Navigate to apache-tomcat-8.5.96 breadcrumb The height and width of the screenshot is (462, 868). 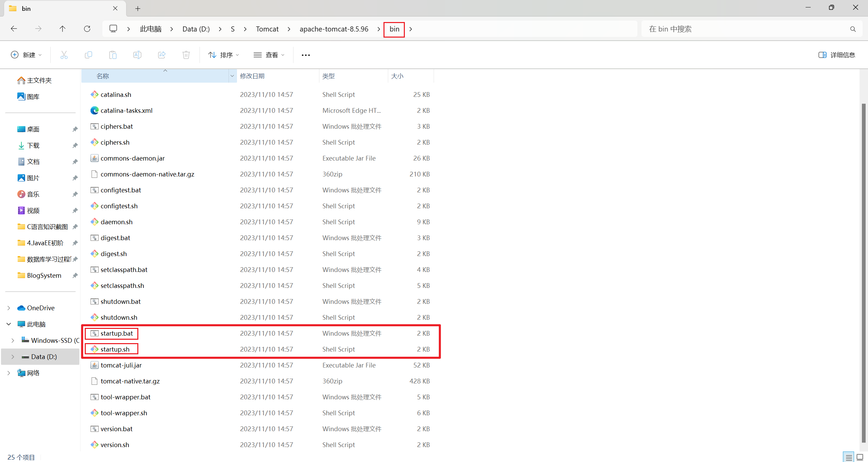tap(334, 29)
